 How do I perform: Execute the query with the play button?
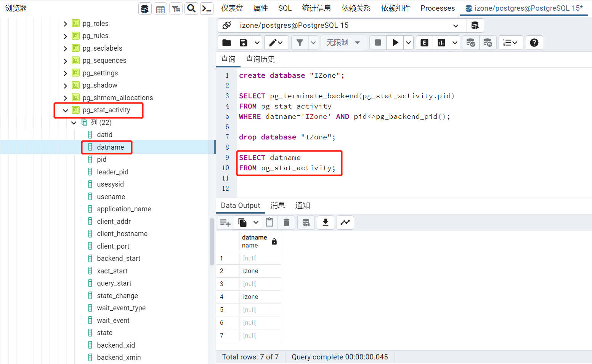click(395, 43)
